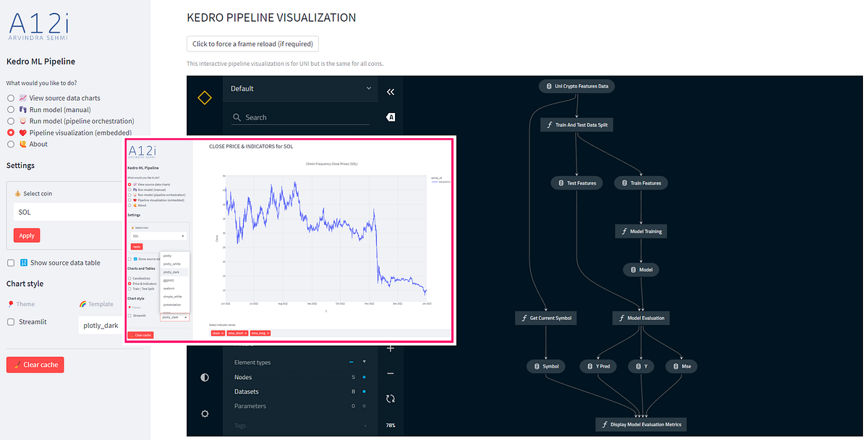Choose 'plotly_white' from the template list

pos(171,263)
